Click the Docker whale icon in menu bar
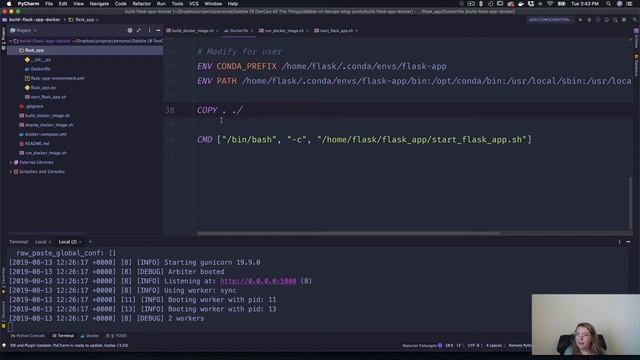 pos(521,4)
